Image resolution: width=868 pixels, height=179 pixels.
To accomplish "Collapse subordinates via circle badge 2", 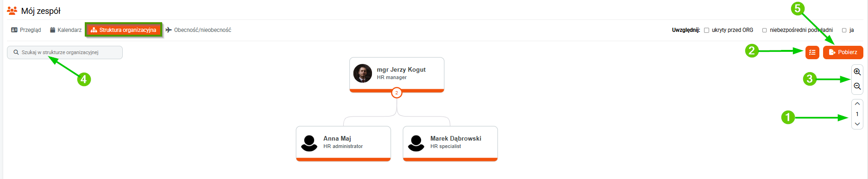I will coord(396,93).
